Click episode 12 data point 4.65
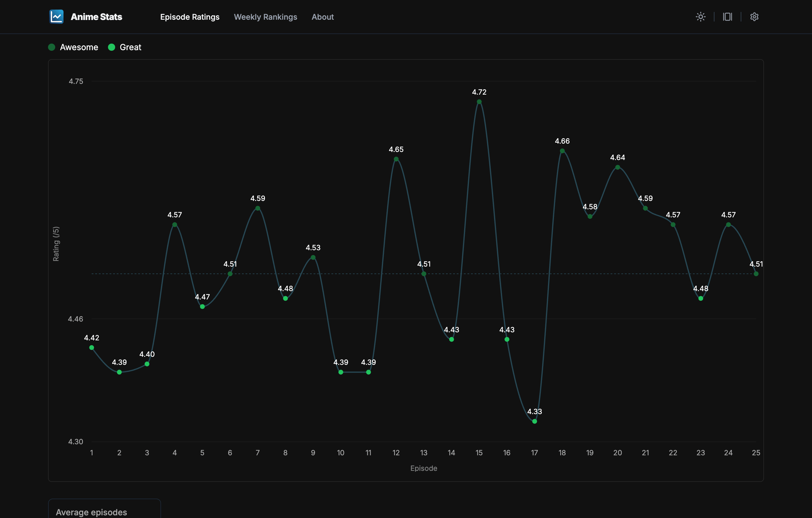The height and width of the screenshot is (518, 812). [x=396, y=159]
